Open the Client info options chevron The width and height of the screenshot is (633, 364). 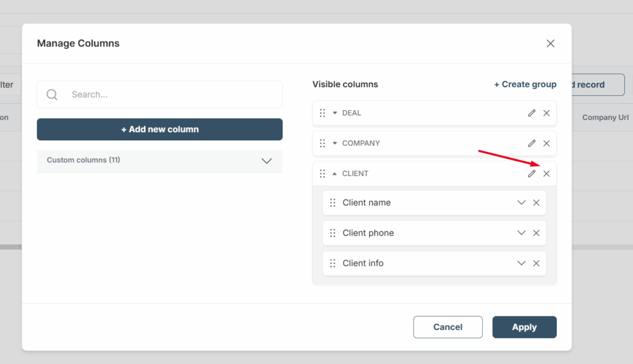click(x=521, y=263)
